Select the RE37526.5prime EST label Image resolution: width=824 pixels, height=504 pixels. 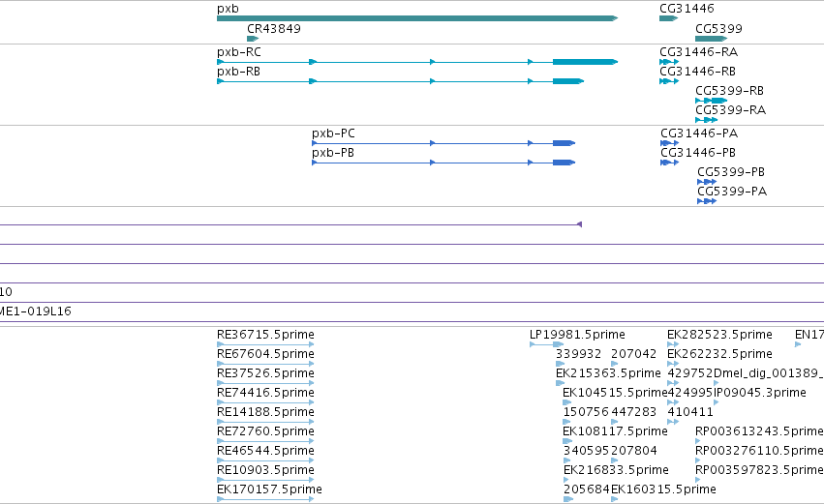tap(265, 373)
